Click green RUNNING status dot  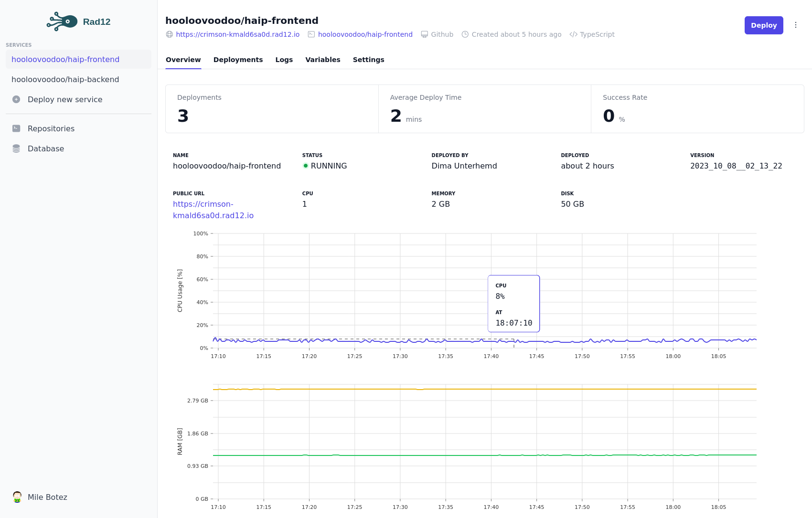pyautogui.click(x=306, y=166)
